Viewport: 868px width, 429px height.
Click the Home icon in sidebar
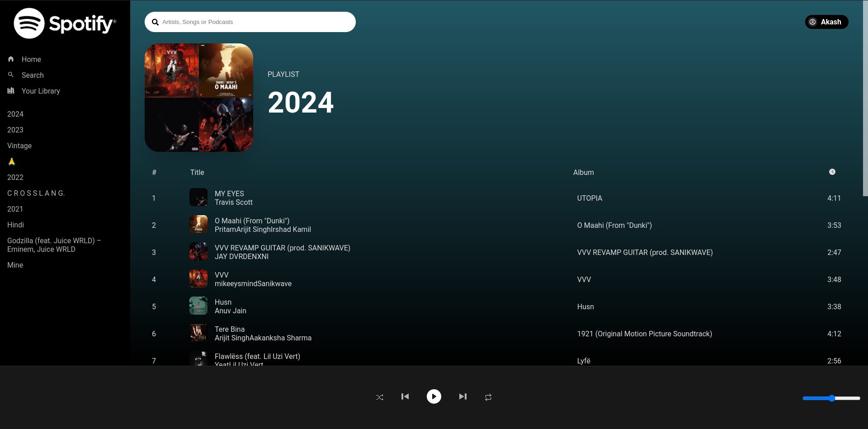click(x=11, y=59)
